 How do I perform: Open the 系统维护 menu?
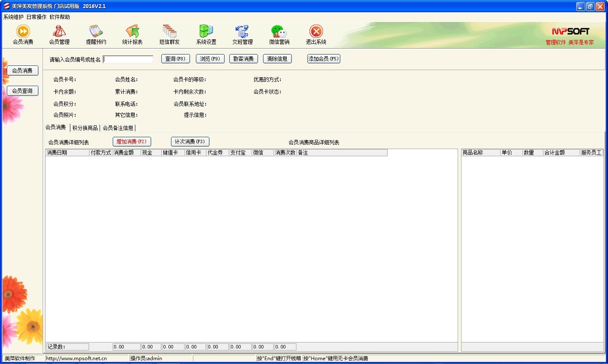tap(14, 17)
